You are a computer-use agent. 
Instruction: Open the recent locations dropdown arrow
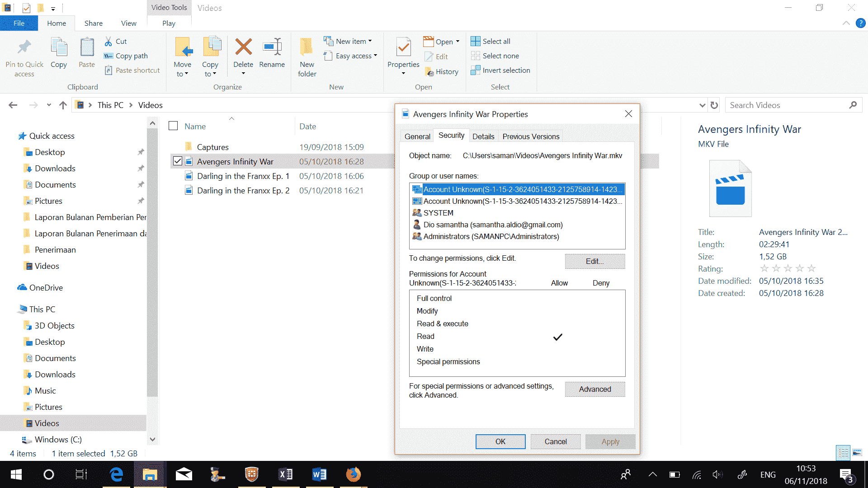pos(49,105)
